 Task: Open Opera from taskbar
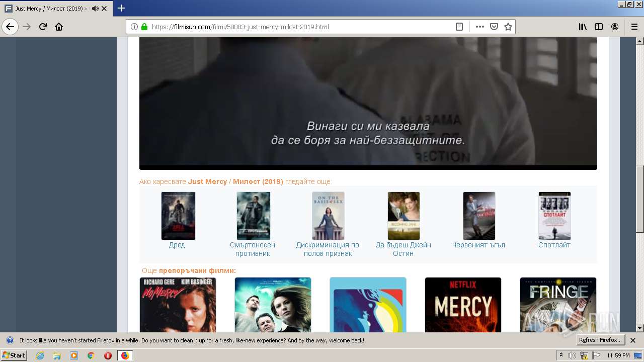coord(108,355)
